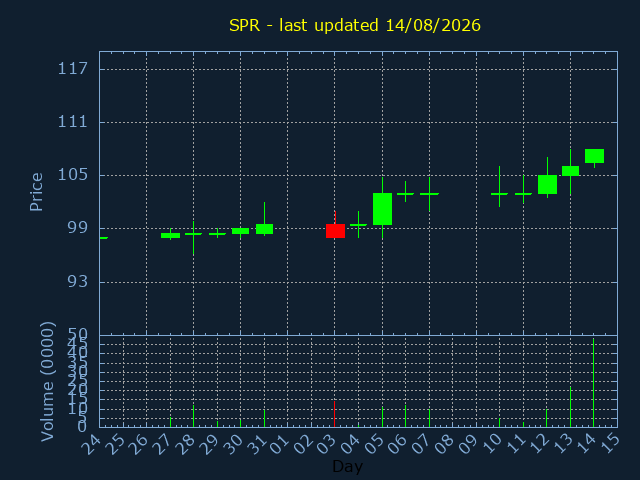Click the day 13 volume bar

[571, 407]
